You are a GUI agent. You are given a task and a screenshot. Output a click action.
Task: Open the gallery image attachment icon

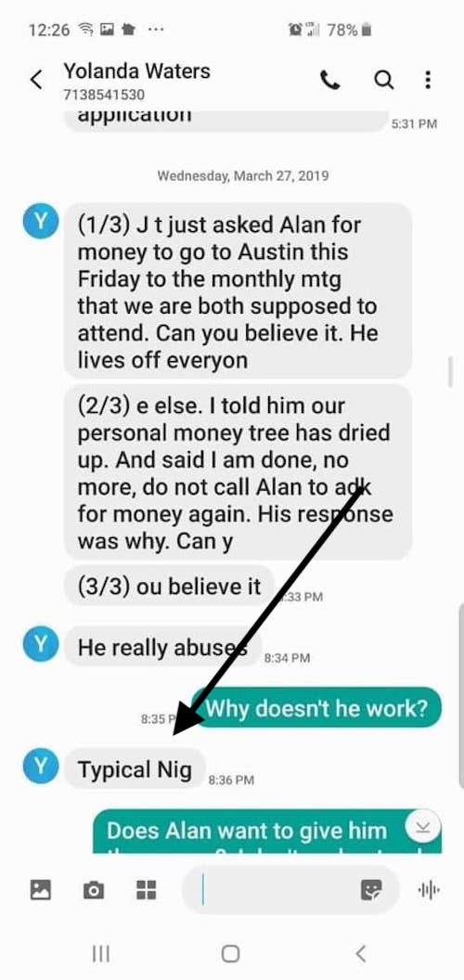coord(41,889)
